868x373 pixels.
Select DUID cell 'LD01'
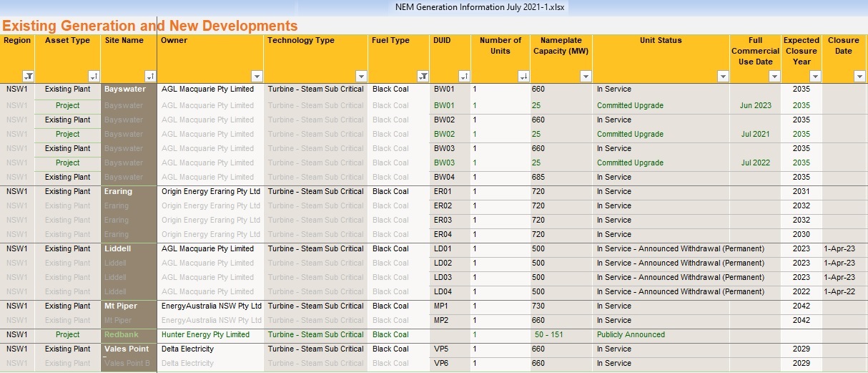(x=450, y=248)
